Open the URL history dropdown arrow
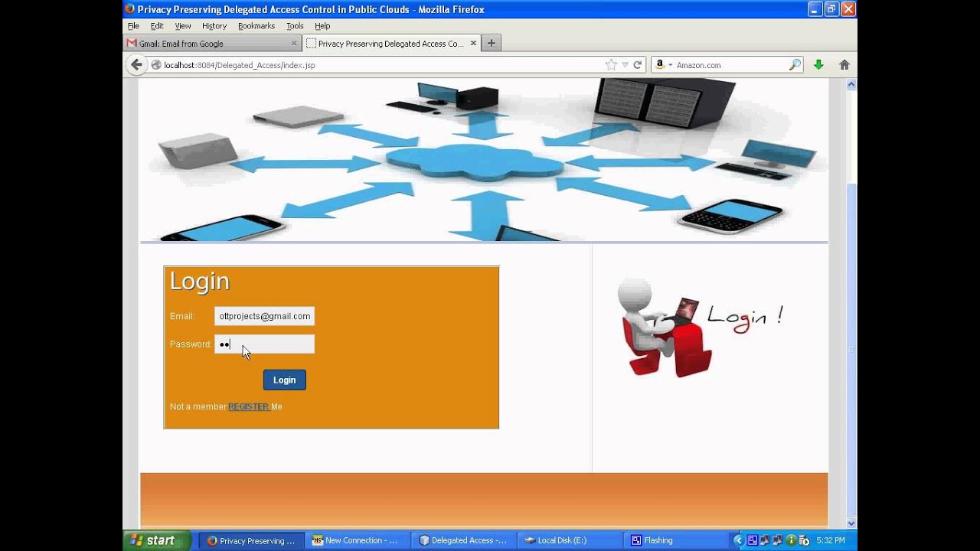980x551 pixels. click(625, 65)
